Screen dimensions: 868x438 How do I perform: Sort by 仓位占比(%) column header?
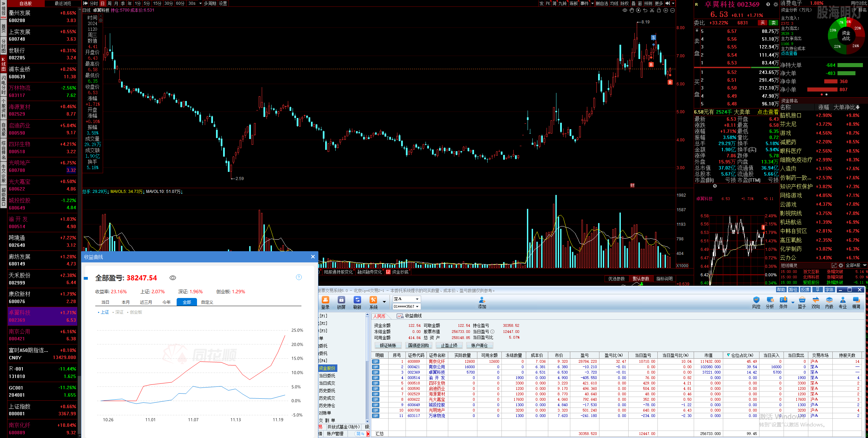(x=742, y=355)
